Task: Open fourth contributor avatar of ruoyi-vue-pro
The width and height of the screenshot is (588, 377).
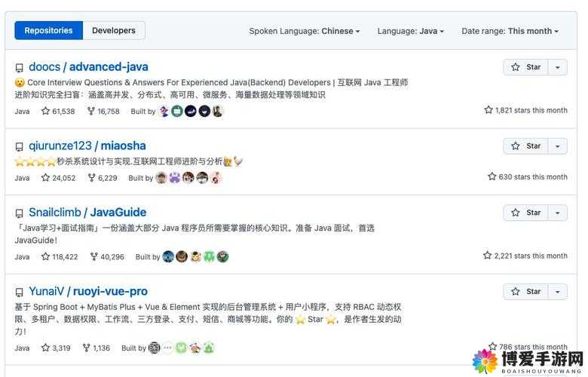Action: pos(195,348)
